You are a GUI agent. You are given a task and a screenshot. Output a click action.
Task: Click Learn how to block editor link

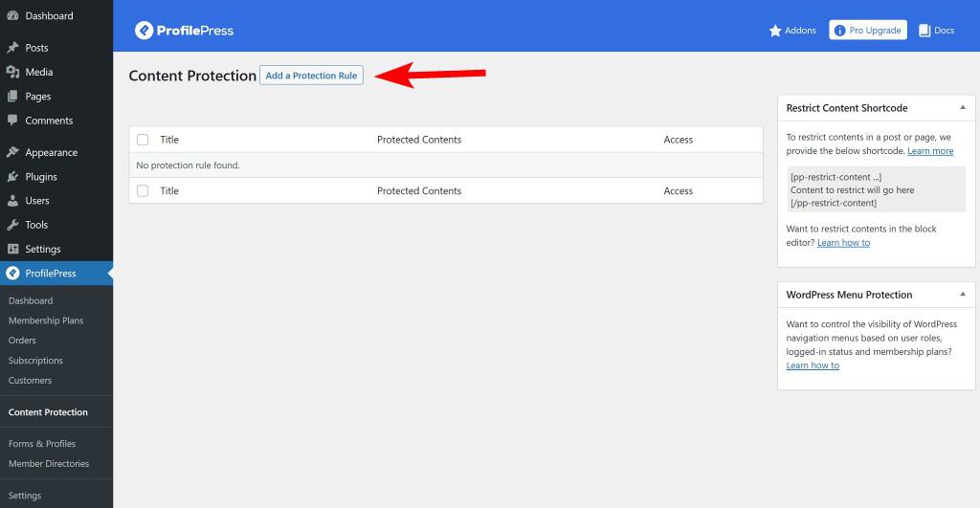(x=844, y=243)
